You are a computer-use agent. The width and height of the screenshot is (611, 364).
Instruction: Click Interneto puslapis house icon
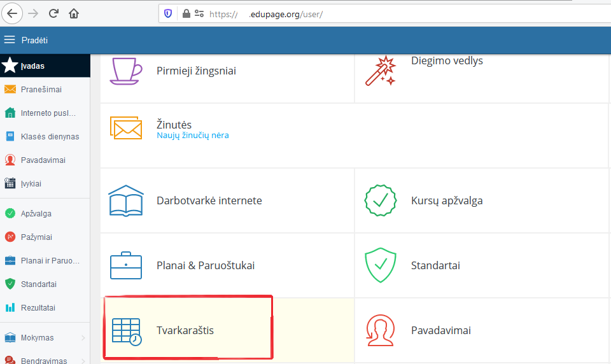click(10, 113)
